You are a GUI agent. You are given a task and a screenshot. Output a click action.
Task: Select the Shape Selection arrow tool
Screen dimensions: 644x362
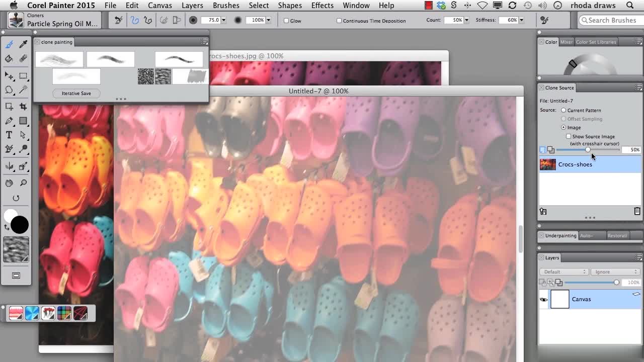coord(23,135)
